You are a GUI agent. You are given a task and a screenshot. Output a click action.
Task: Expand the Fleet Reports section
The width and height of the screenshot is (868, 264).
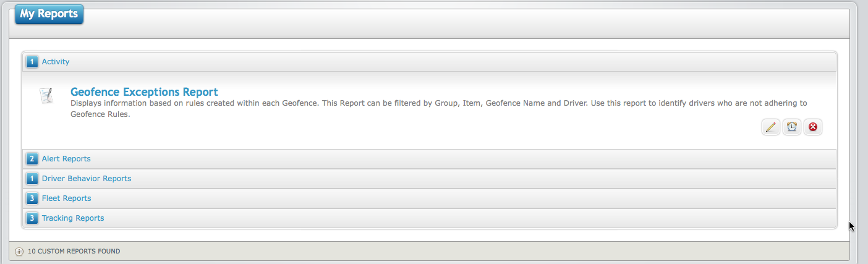point(429,198)
